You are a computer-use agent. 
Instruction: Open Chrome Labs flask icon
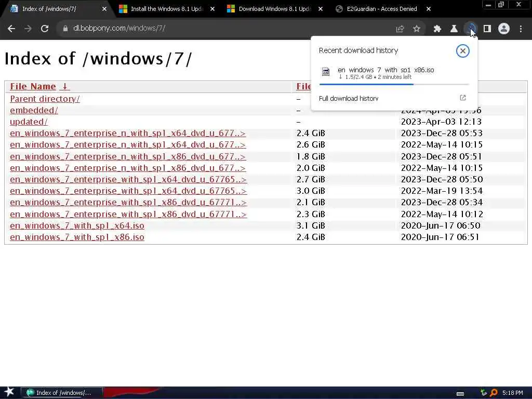[454, 29]
